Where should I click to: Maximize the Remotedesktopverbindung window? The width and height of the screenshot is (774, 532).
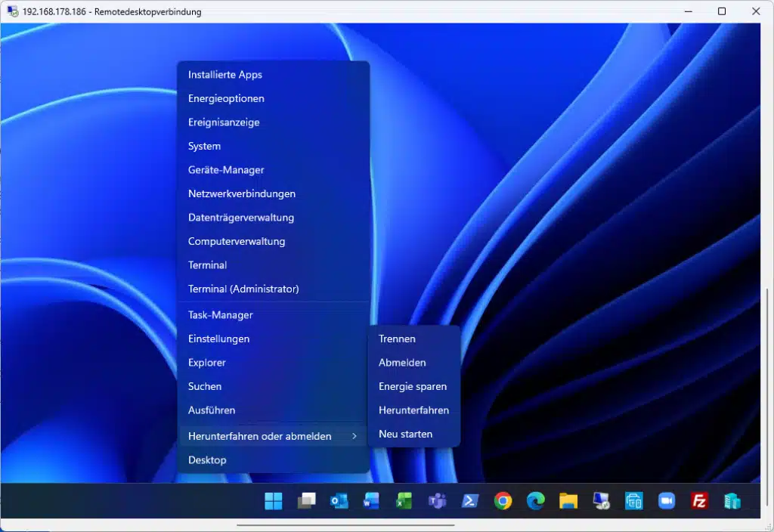point(722,11)
